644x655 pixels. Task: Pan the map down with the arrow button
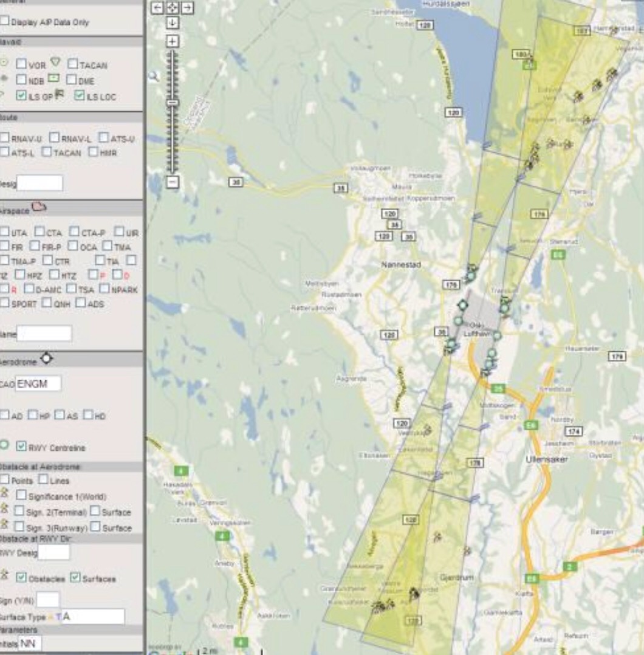[172, 22]
